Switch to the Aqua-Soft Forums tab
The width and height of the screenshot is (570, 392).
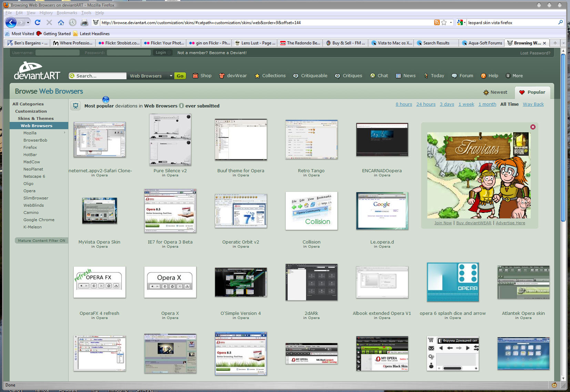(x=481, y=43)
